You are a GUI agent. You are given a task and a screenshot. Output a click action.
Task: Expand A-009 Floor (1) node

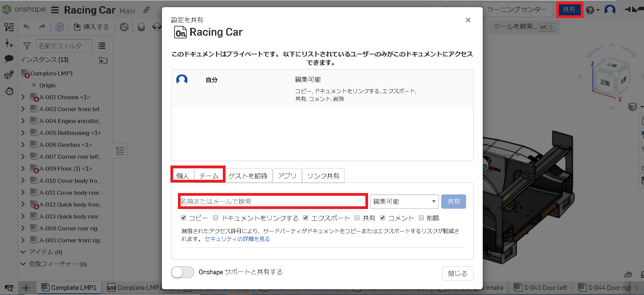click(x=23, y=169)
